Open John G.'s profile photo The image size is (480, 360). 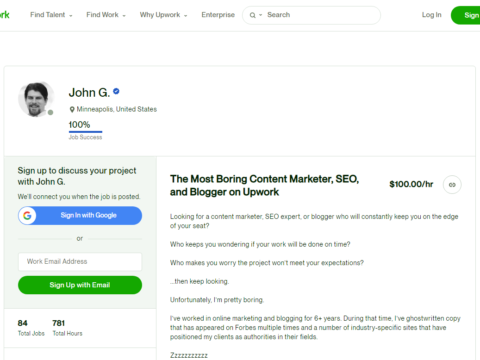point(36,99)
